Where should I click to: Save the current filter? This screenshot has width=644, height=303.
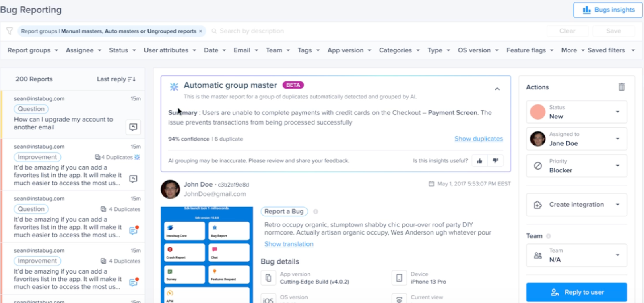(x=613, y=31)
